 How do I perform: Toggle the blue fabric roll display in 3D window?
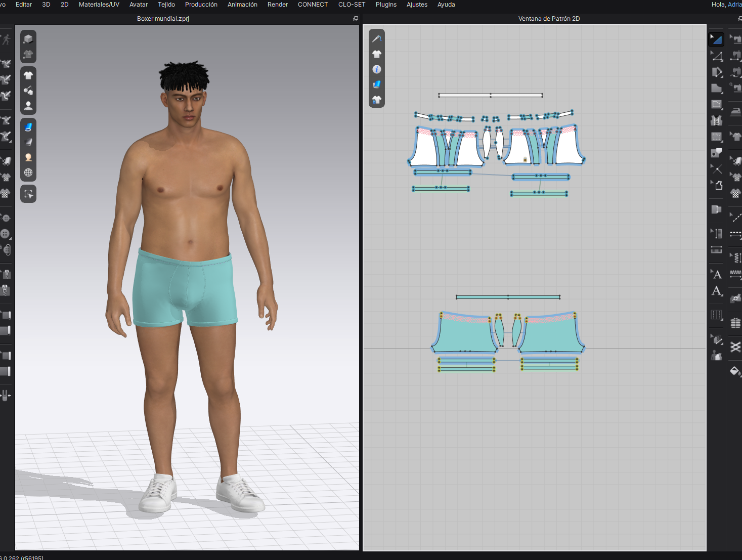28,127
